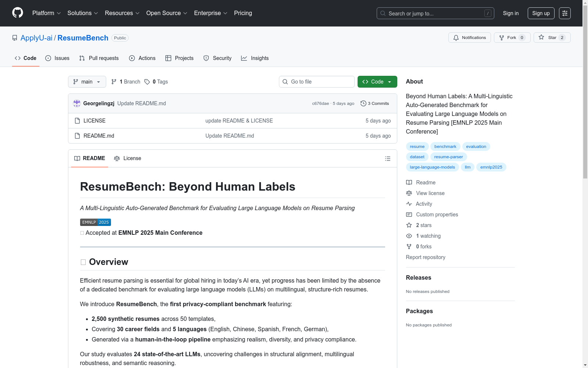Viewport: 588px width, 368px height.
Task: Click the Custom properties note icon
Action: coord(409,215)
